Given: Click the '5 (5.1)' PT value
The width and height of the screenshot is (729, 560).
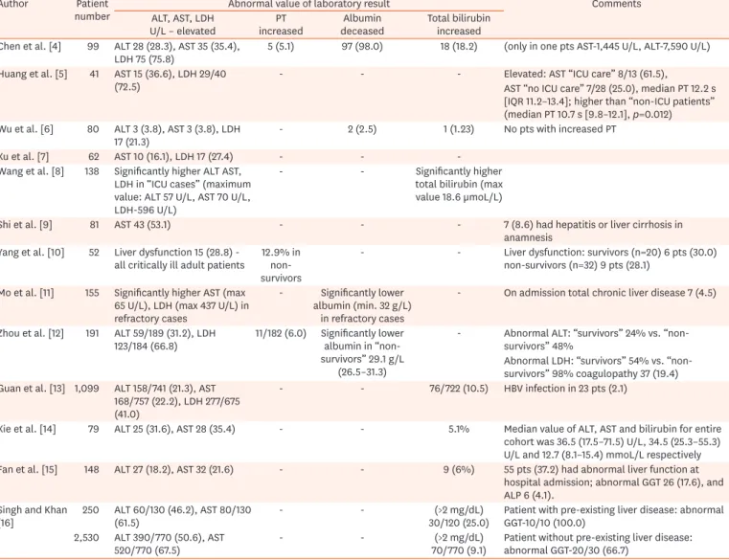Looking at the screenshot, I should click(x=281, y=47).
